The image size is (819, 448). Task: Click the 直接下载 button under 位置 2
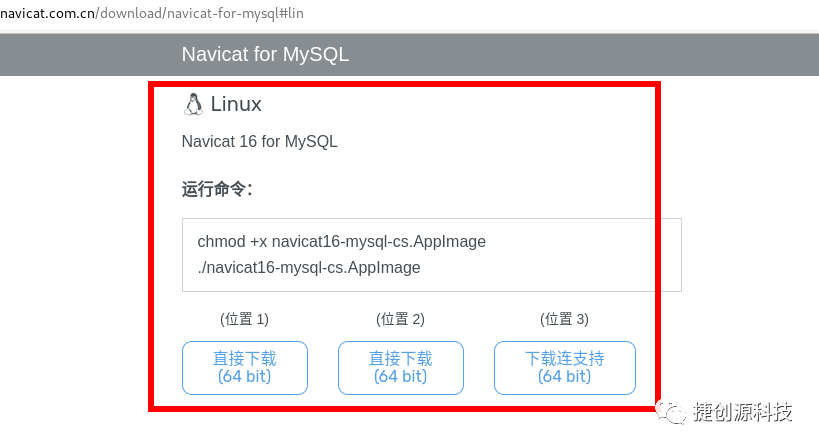[x=401, y=368]
